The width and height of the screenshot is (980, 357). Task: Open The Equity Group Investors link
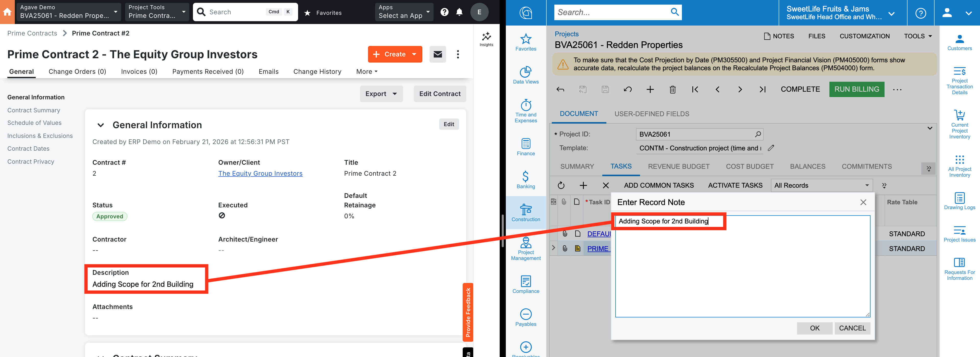(260, 173)
